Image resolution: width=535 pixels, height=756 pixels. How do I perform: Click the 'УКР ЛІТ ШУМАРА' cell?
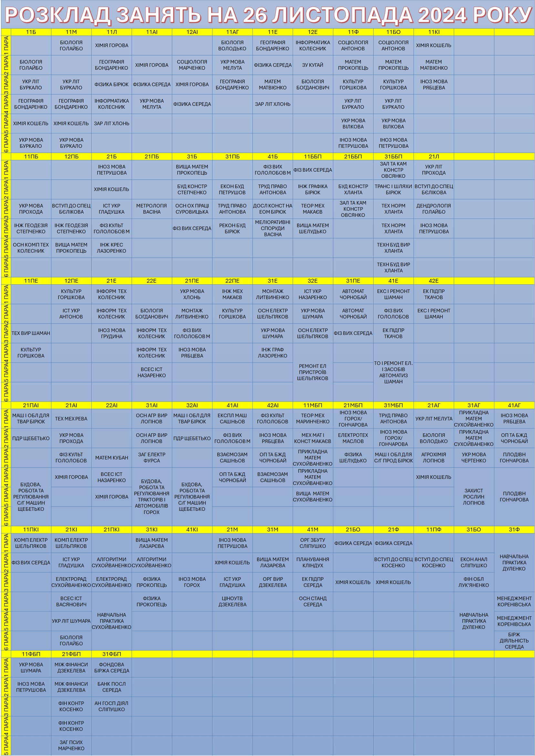[x=71, y=621]
